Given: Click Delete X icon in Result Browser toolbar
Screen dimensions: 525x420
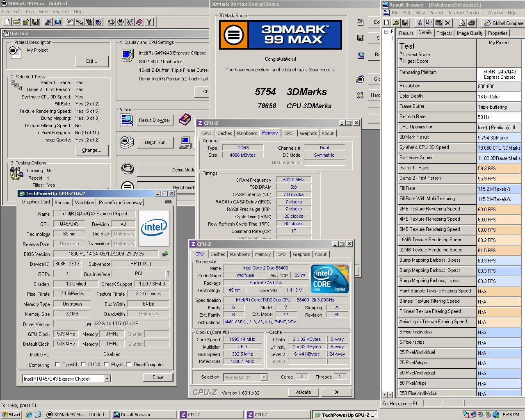Looking at the screenshot, I should tap(448, 23).
